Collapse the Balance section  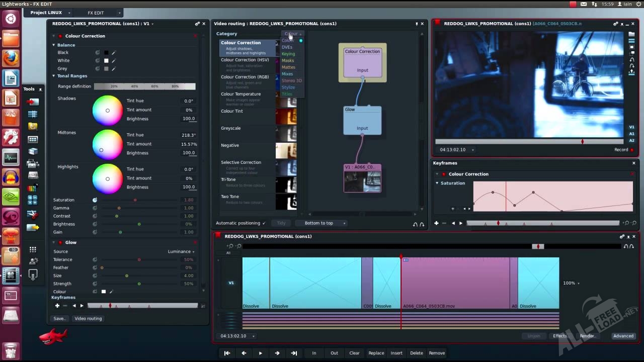pyautogui.click(x=54, y=45)
